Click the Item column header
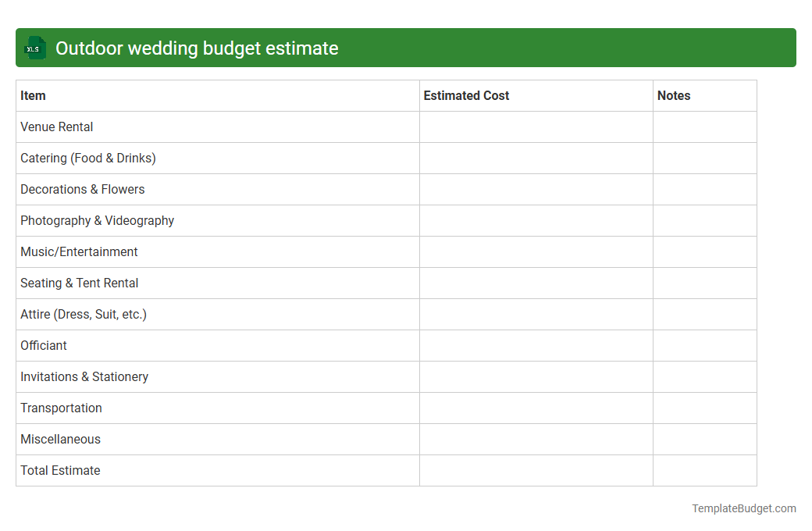 (33, 95)
